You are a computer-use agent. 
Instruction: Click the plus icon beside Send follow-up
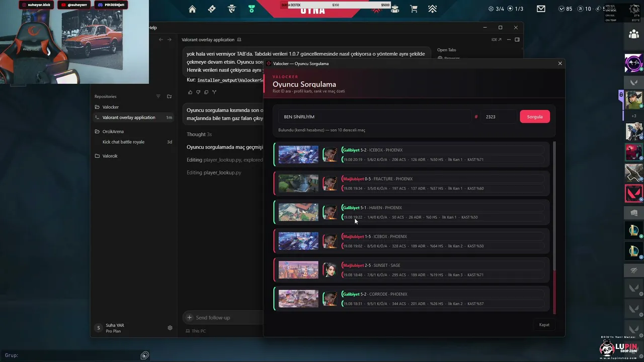(189, 317)
